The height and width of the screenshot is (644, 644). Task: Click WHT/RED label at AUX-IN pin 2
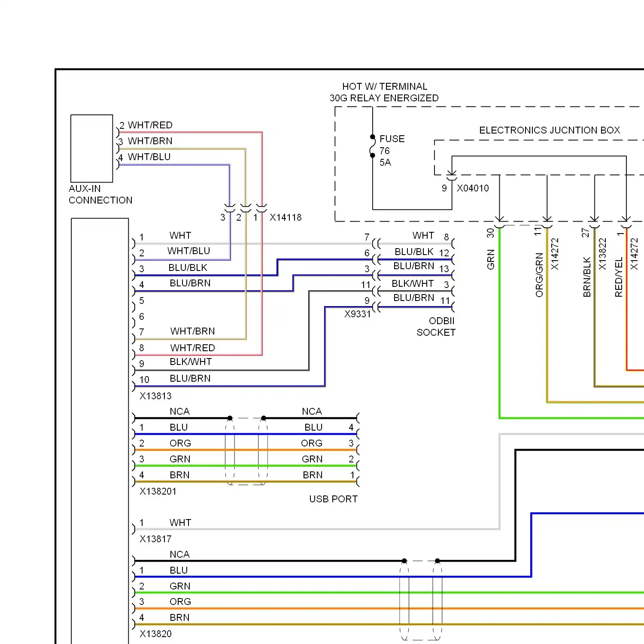(150, 125)
